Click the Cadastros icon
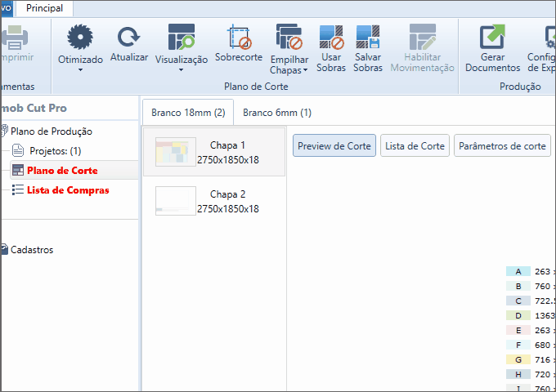556x392 pixels. click(x=4, y=249)
